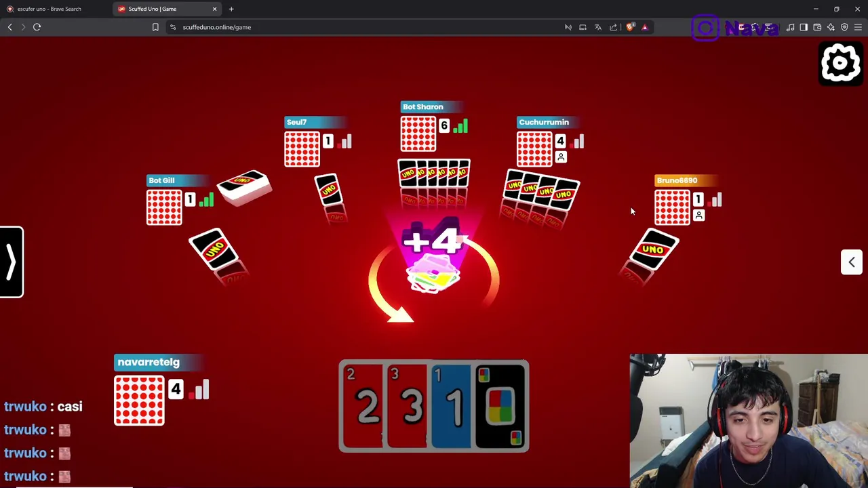The image size is (868, 488).
Task: Open Leo AI assistant sparkle icon
Action: pyautogui.click(x=831, y=27)
